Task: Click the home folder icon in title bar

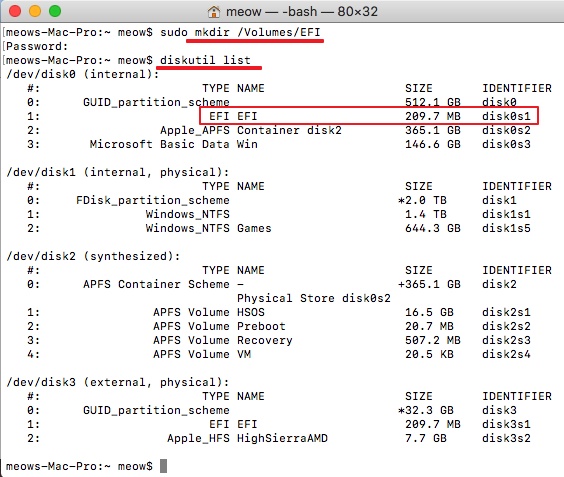Action: pos(214,12)
